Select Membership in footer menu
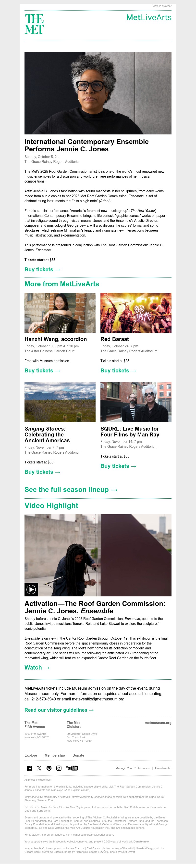Image resolution: width=196 pixels, height=868 pixels. [55, 755]
